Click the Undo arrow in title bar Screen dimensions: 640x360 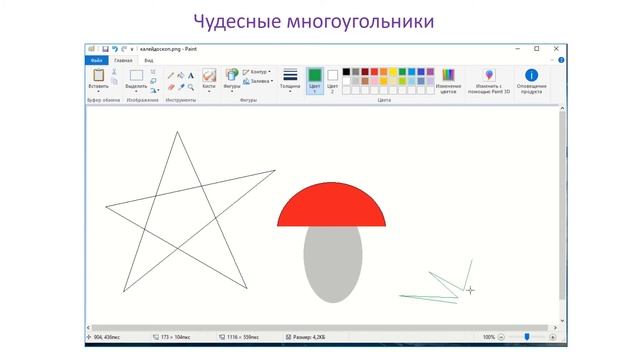(115, 49)
